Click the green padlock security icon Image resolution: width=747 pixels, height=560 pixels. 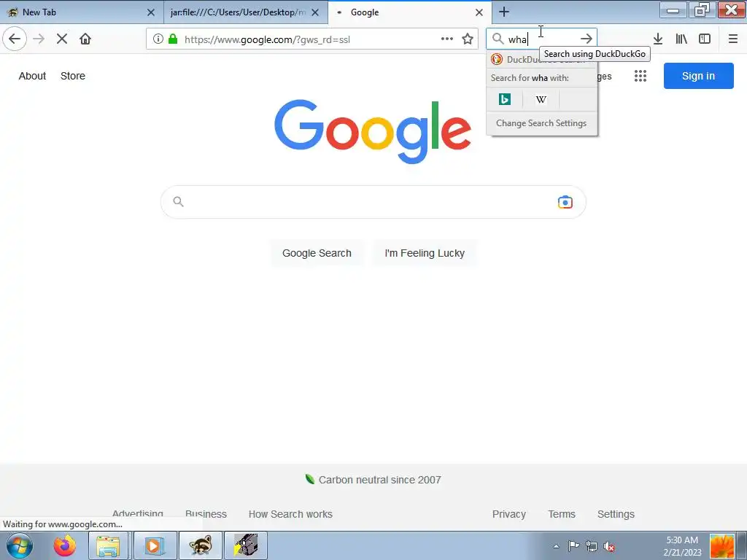(173, 39)
